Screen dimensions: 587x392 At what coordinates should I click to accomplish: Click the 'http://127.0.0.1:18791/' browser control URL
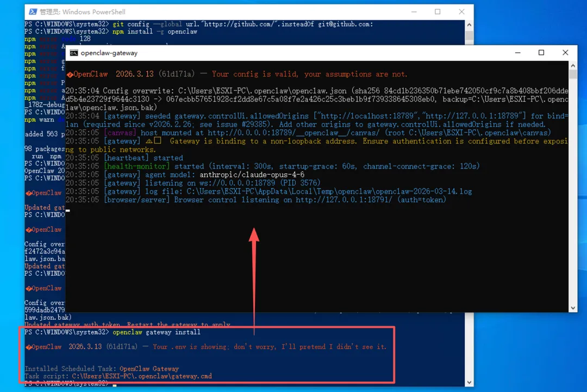click(x=344, y=200)
